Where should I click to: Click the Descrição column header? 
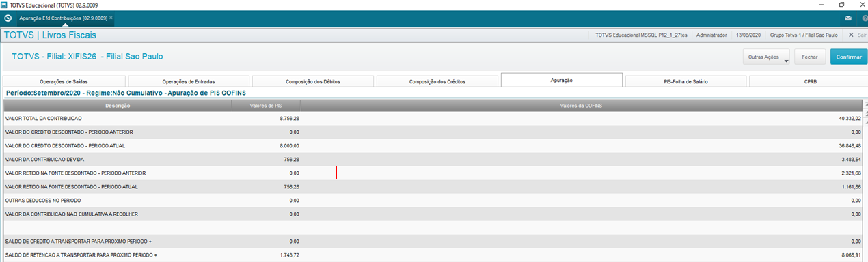pyautogui.click(x=118, y=106)
